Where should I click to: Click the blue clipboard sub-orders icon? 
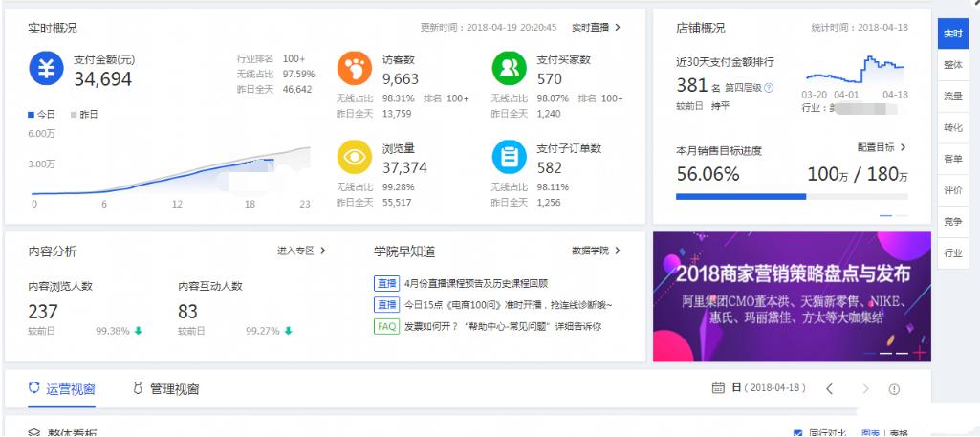tap(510, 157)
